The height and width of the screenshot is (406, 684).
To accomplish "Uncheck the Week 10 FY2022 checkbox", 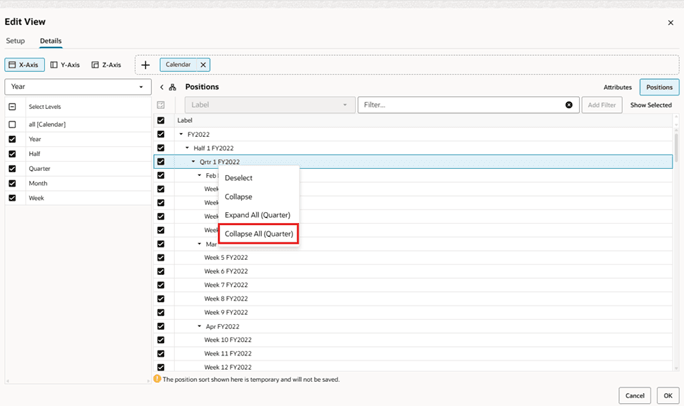I will [x=161, y=340].
